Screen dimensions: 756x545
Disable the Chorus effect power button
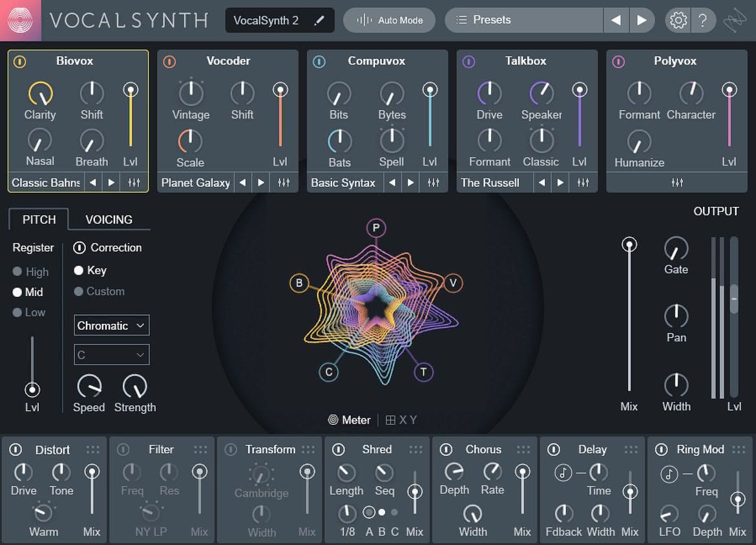[x=446, y=449]
